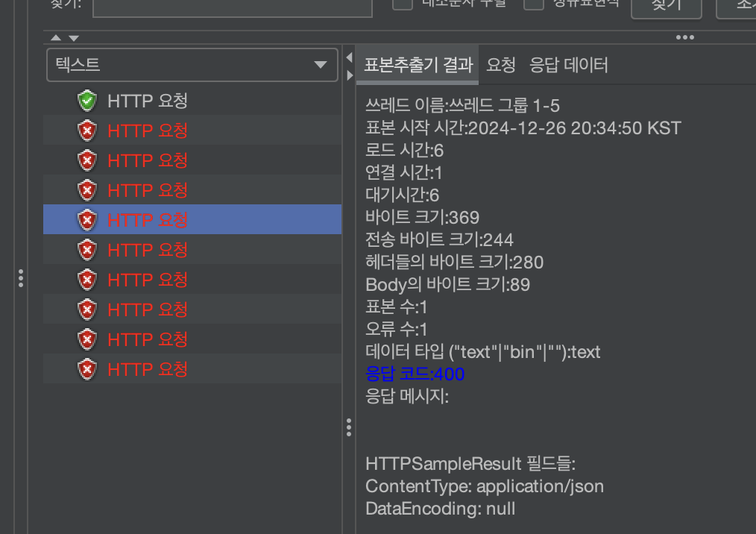The width and height of the screenshot is (756, 534).
Task: Click the 오류 수:1 line
Action: [x=396, y=329]
